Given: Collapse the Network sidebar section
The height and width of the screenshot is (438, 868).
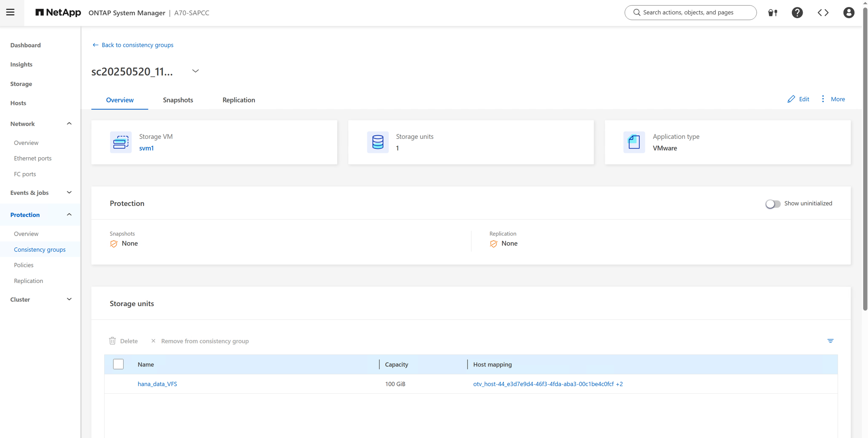Looking at the screenshot, I should pyautogui.click(x=69, y=124).
